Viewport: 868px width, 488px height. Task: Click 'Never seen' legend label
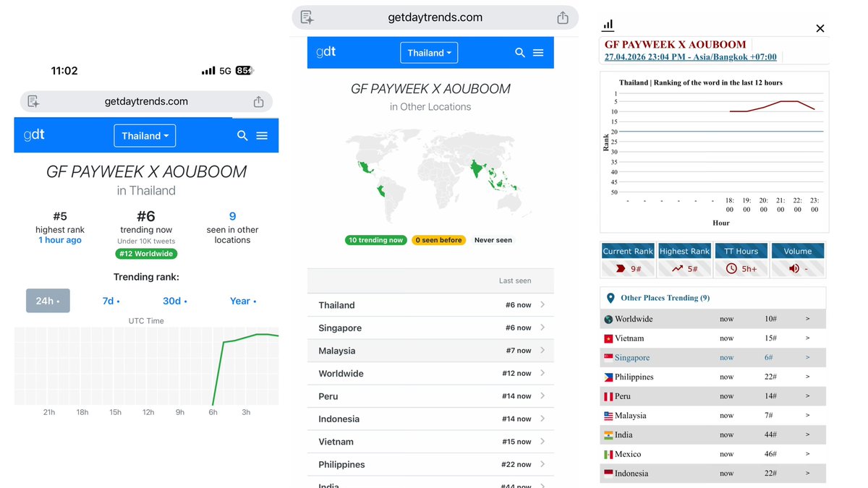tap(493, 240)
